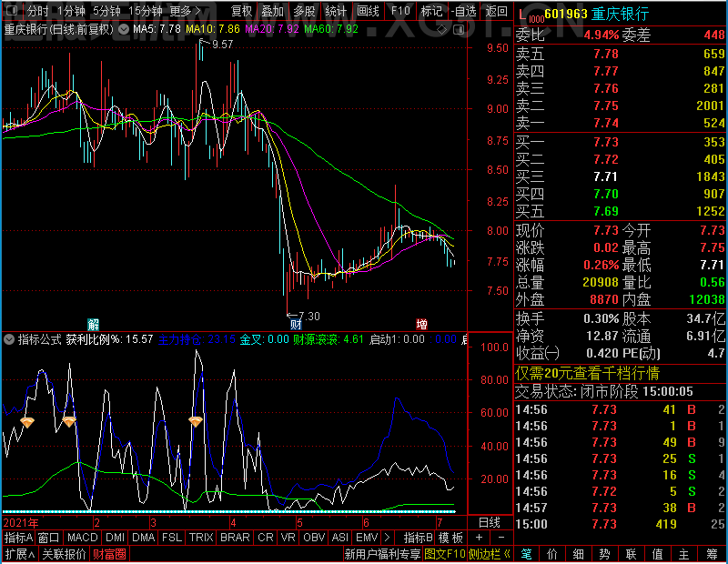This screenshot has height=564, width=728.
Task: Expand the 指标公式 indicator dropdown
Action: pyautogui.click(x=9, y=339)
